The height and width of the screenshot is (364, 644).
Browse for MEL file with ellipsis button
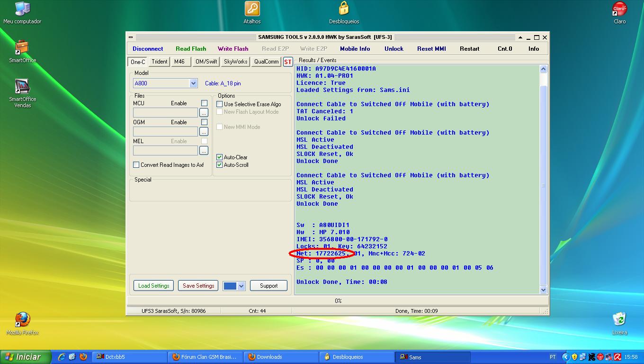[x=204, y=150]
